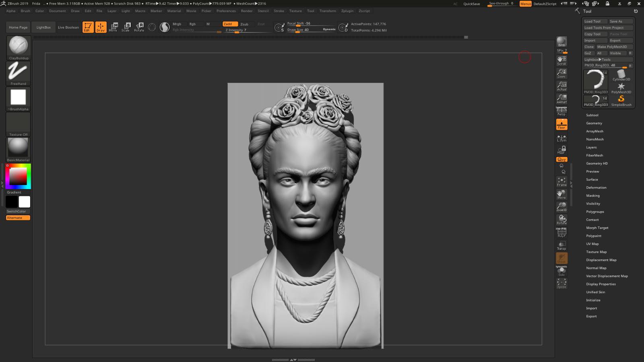Click the Xpose icon
Screen dimensions: 644x362
[x=561, y=284]
